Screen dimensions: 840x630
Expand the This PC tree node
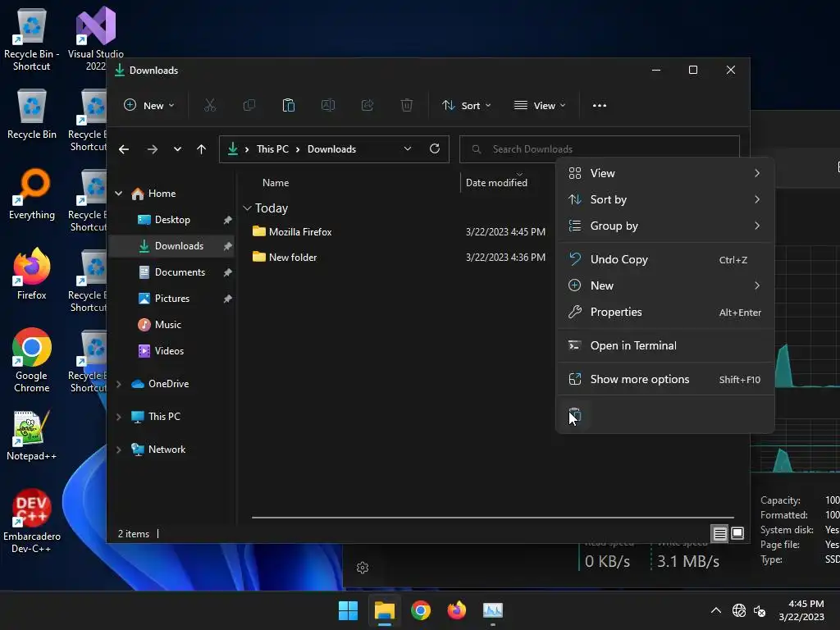(118, 417)
